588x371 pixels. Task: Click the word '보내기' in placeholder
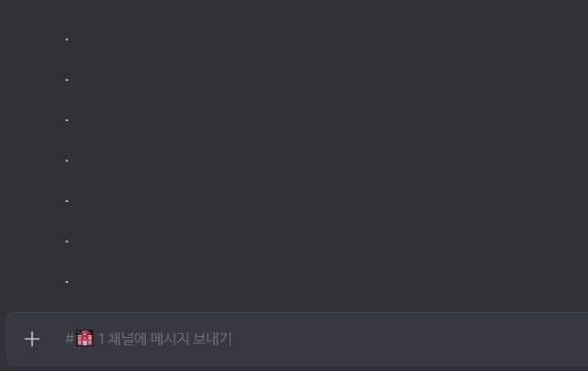click(x=212, y=339)
